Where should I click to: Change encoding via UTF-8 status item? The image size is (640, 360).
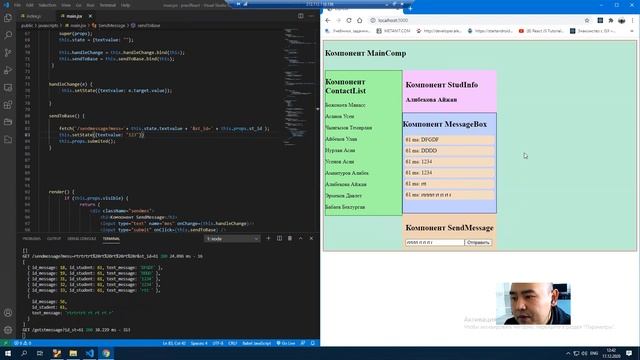218,343
